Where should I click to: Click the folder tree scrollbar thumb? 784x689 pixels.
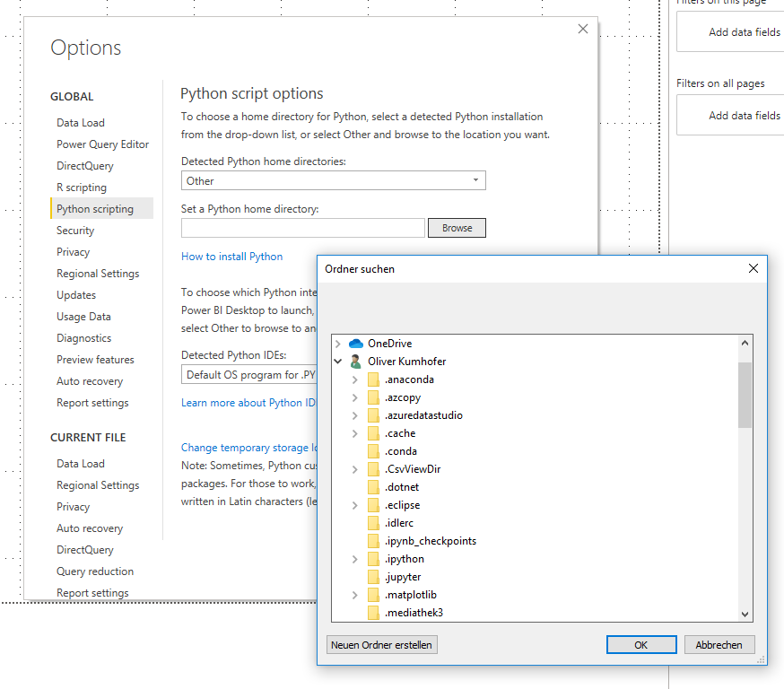[x=745, y=395]
